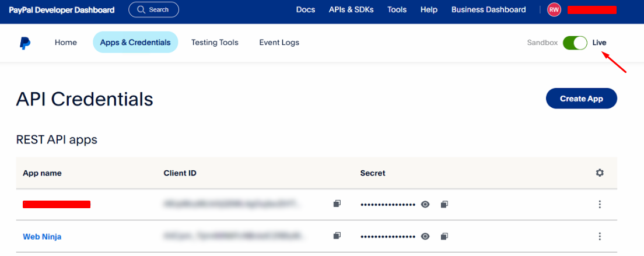Click the search magnifier icon
This screenshot has height=256, width=644.
click(x=140, y=10)
